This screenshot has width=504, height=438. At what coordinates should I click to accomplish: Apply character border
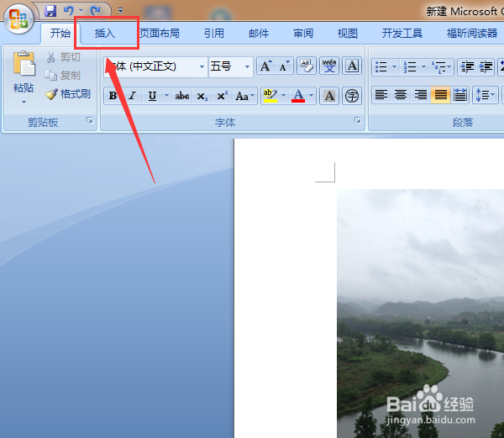click(x=352, y=66)
